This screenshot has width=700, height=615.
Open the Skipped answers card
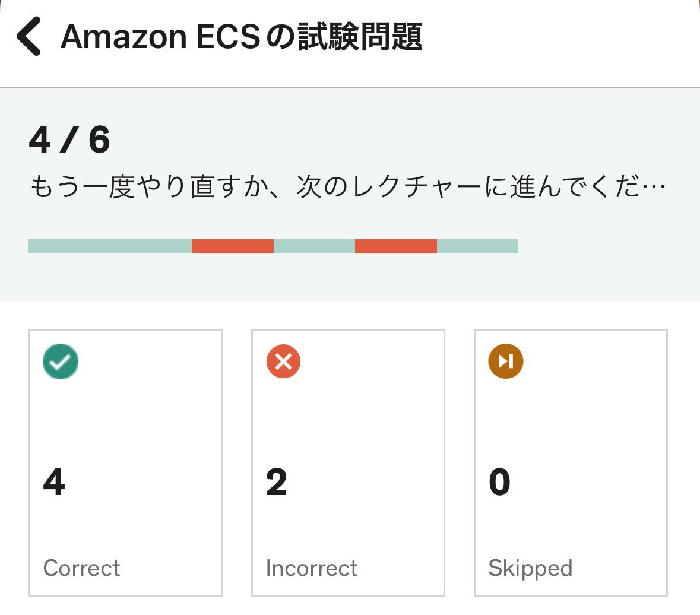coord(571,463)
